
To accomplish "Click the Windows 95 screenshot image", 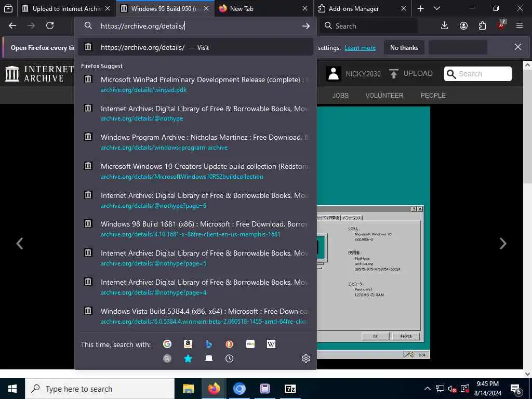I will (x=373, y=233).
